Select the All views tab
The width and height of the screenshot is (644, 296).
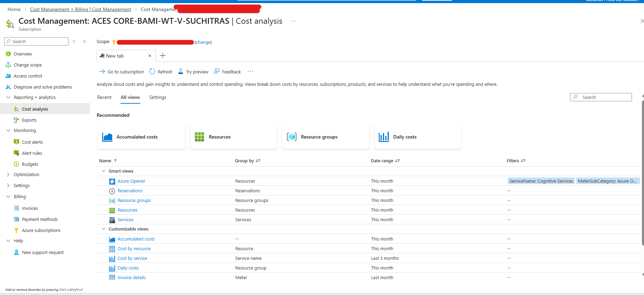[x=130, y=98]
